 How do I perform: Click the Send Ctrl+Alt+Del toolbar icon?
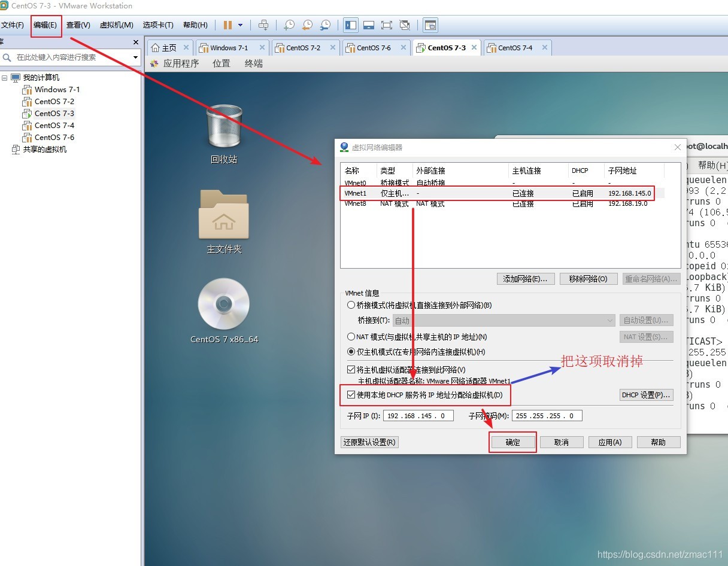[263, 25]
